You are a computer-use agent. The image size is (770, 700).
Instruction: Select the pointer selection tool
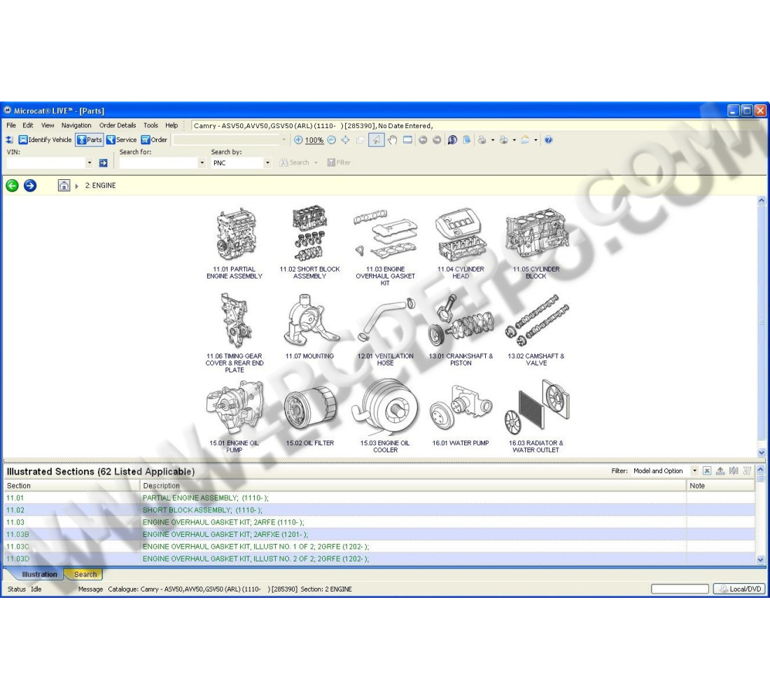(x=376, y=140)
